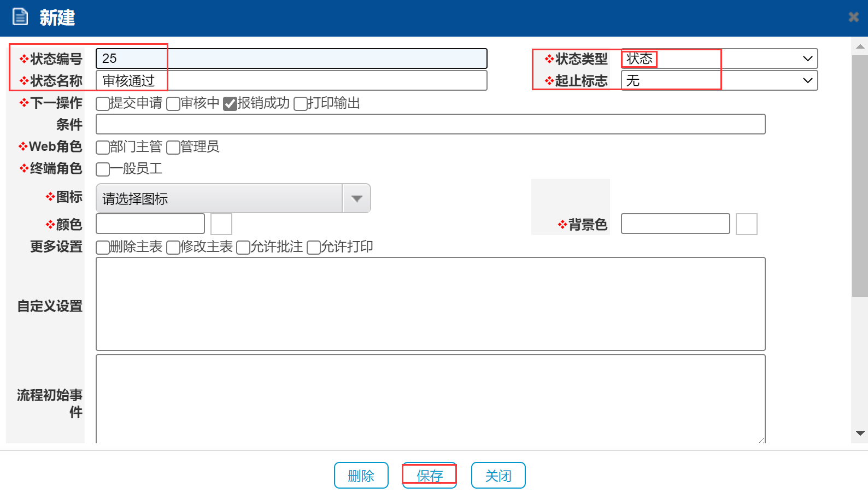This screenshot has width=868, height=493.
Task: Enable the 提交申请 checkbox
Action: (102, 104)
